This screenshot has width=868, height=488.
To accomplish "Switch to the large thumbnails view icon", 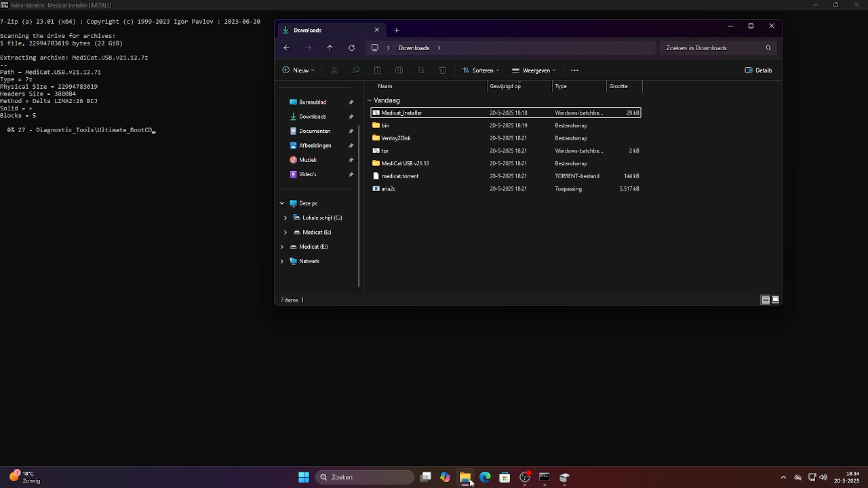I will point(775,300).
